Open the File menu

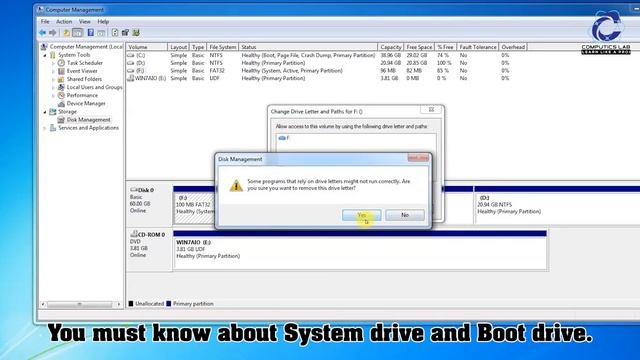tap(45, 22)
